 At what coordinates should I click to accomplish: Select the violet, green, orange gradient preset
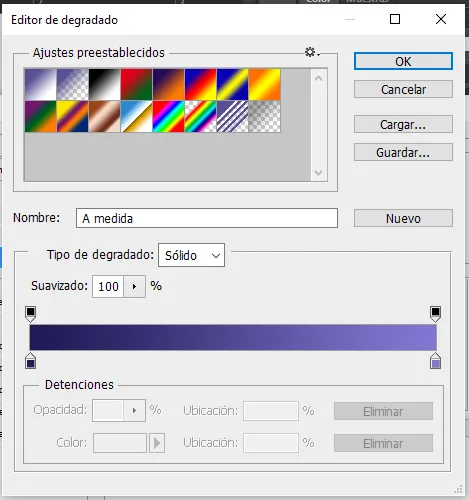click(40, 117)
